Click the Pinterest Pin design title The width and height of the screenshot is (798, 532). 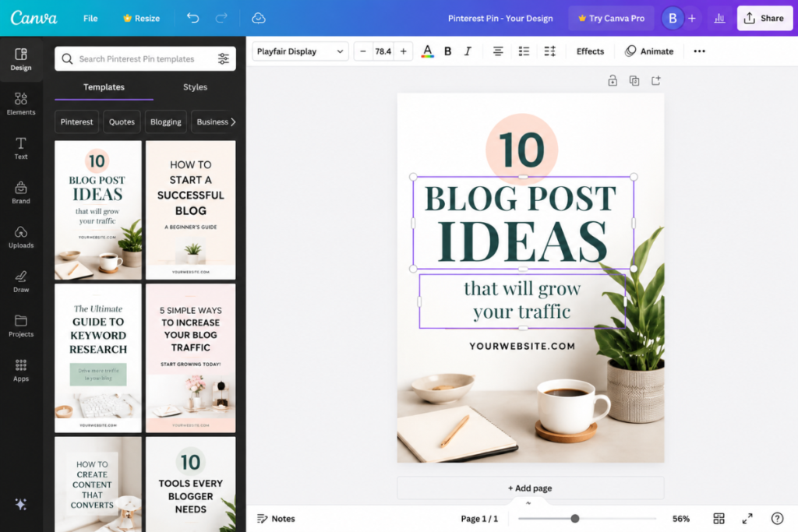tap(500, 19)
